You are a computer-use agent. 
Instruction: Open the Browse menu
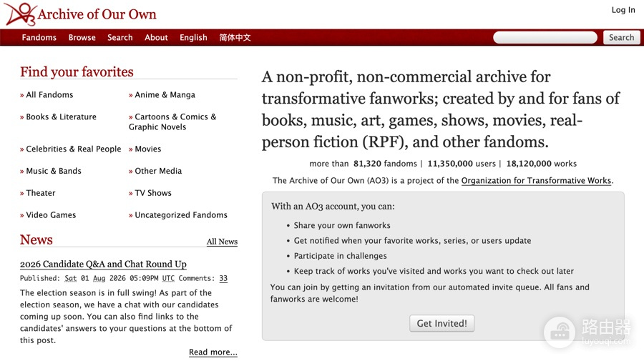pyautogui.click(x=82, y=37)
